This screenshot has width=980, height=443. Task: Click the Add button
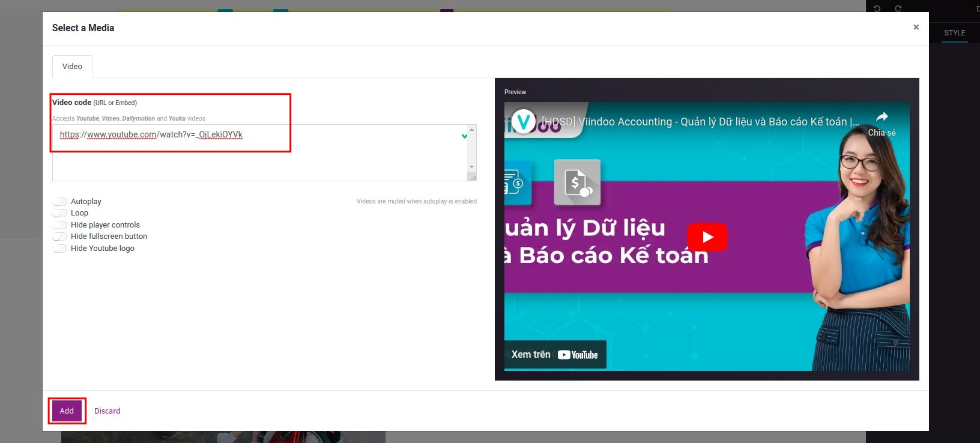[x=67, y=411]
